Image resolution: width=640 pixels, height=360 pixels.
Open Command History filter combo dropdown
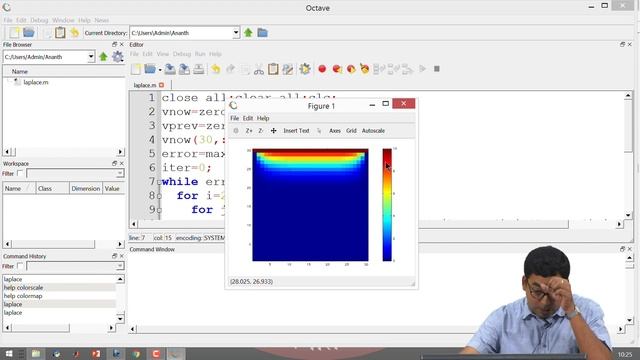tap(120, 266)
